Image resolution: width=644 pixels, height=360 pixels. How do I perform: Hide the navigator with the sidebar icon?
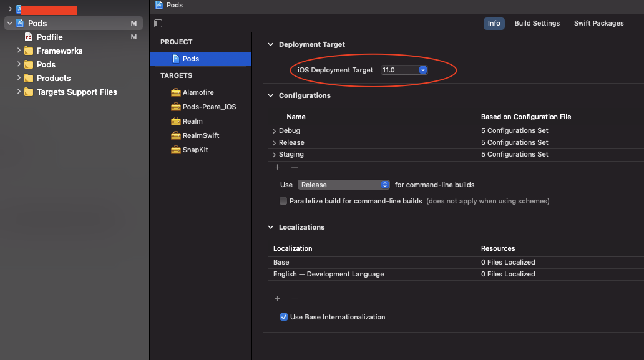point(158,23)
